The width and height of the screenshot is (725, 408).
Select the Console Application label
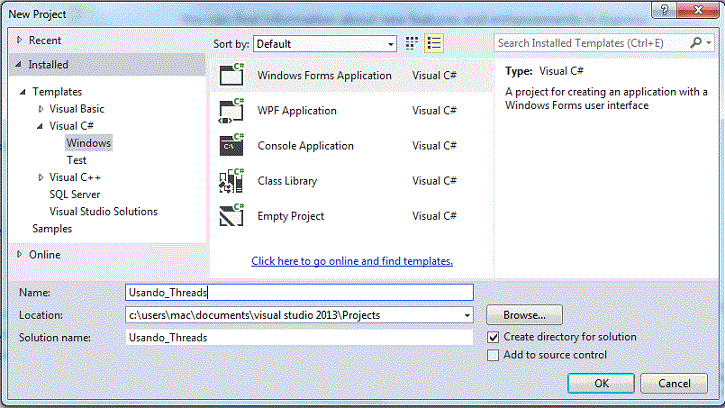tap(306, 146)
